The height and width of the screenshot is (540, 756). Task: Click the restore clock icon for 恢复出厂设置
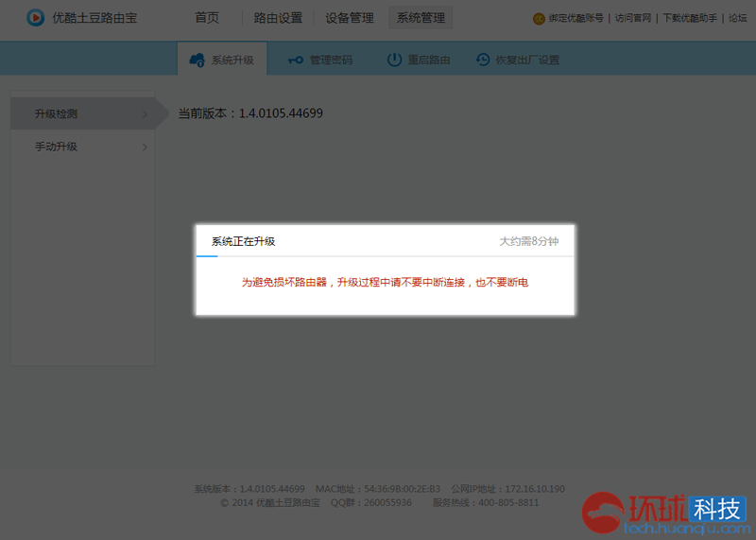point(483,60)
